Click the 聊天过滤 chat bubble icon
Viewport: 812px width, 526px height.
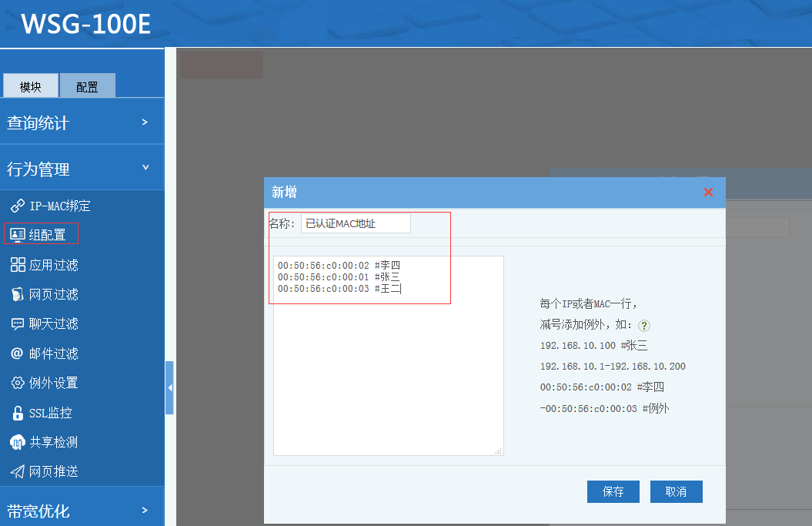[x=17, y=323]
